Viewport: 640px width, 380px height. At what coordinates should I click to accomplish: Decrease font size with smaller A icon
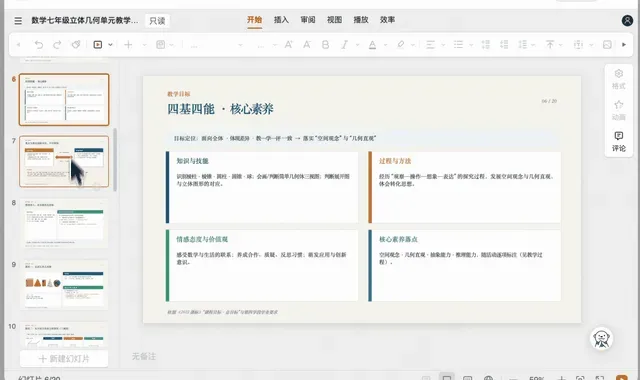307,44
